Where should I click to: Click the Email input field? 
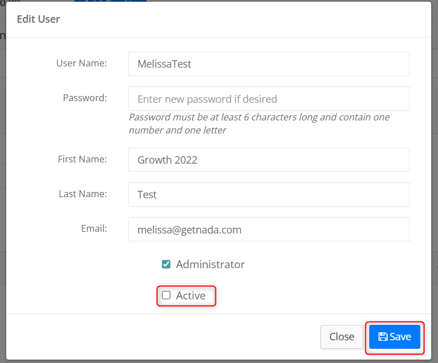(269, 229)
